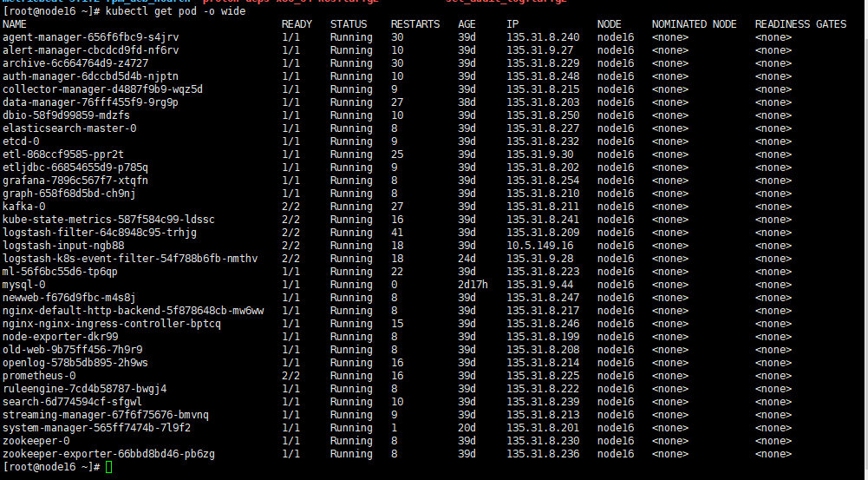Screen dimensions: 868x480
Task: Click pod name kafka-0
Action: (23, 207)
